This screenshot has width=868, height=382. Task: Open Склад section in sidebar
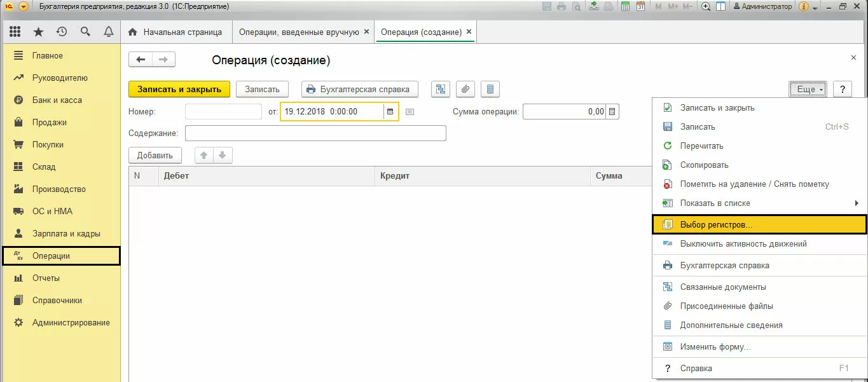(x=60, y=167)
